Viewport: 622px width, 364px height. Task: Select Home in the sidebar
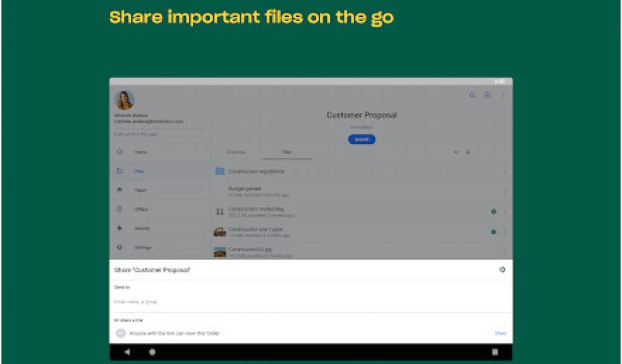coord(140,152)
